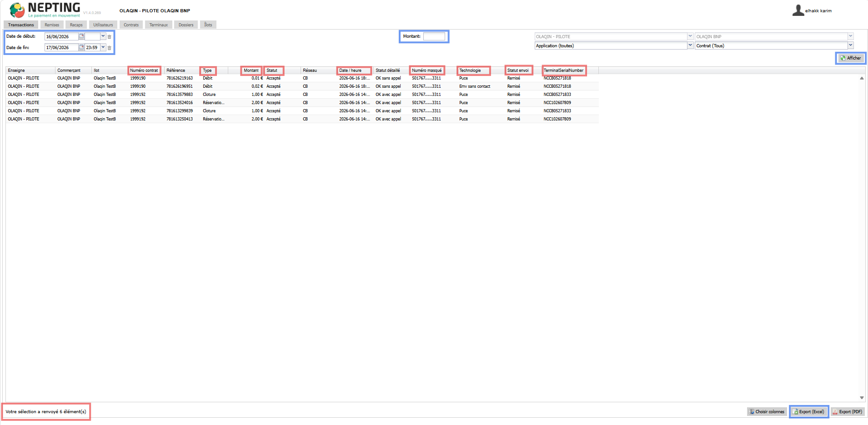Select reference 781613524016 cell
Image resolution: width=868 pixels, height=425 pixels.
182,103
